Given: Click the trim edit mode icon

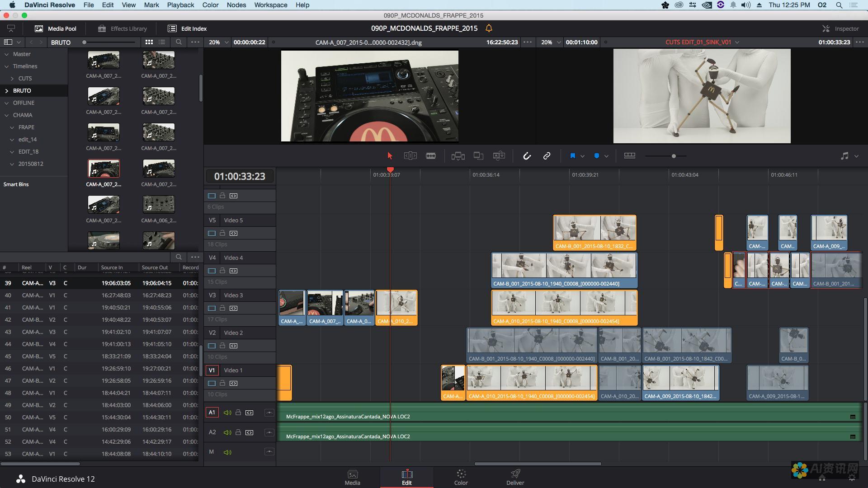Looking at the screenshot, I should tap(410, 156).
